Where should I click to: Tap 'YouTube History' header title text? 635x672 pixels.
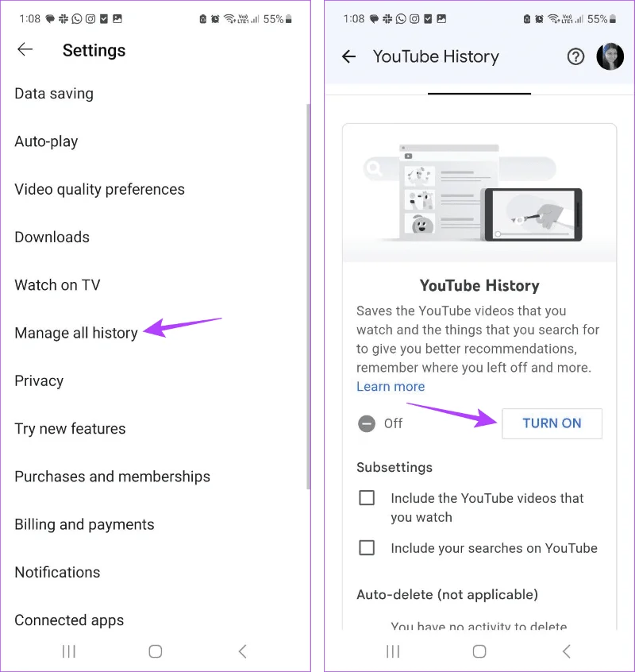[436, 56]
